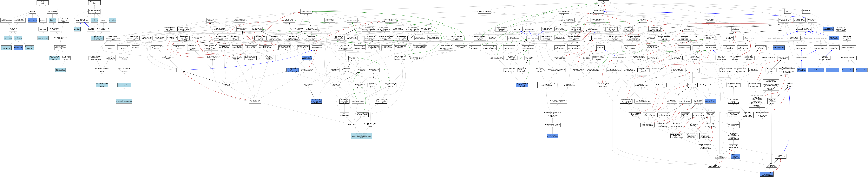Click the transferase activity node
Image resolution: width=868 pixels, height=177 pixels.
click(53, 20)
